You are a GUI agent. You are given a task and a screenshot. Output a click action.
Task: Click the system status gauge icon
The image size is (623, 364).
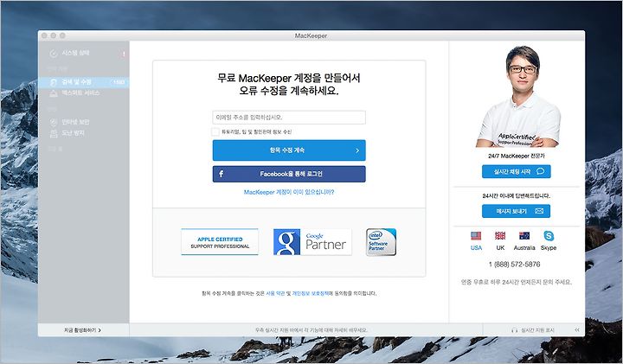pos(54,54)
